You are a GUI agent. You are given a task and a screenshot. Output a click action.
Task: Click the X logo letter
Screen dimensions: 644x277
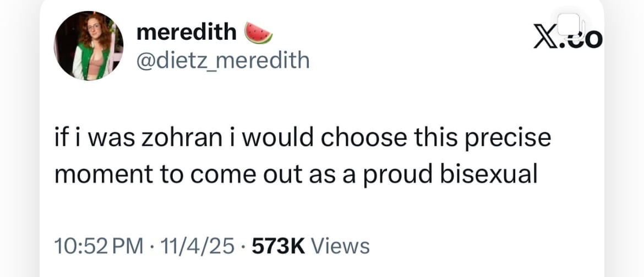544,39
